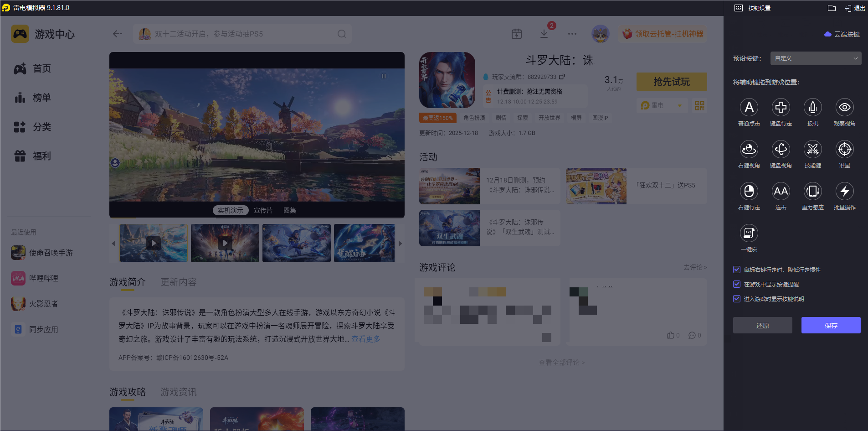The height and width of the screenshot is (431, 868).
Task: Click the 角色扮演 game tag
Action: [474, 118]
